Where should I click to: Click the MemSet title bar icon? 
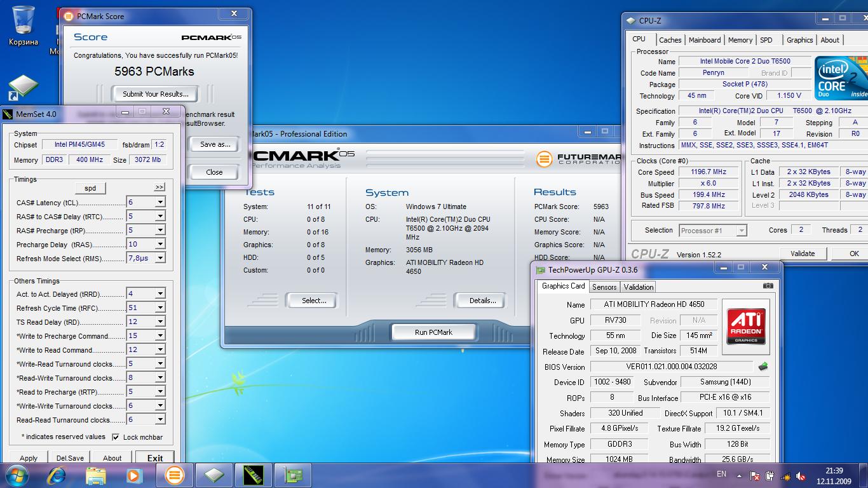click(x=8, y=114)
